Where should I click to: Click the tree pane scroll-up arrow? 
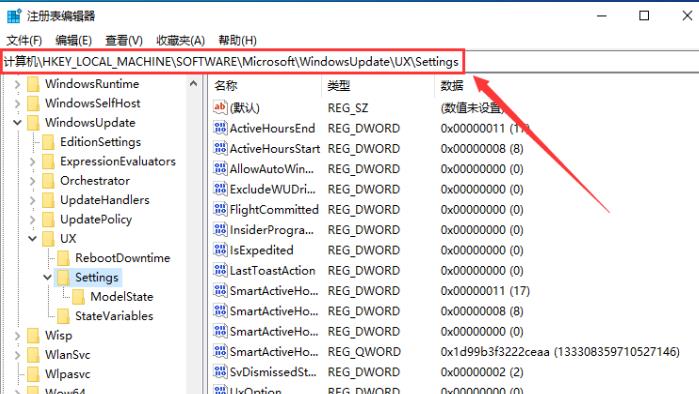(193, 83)
